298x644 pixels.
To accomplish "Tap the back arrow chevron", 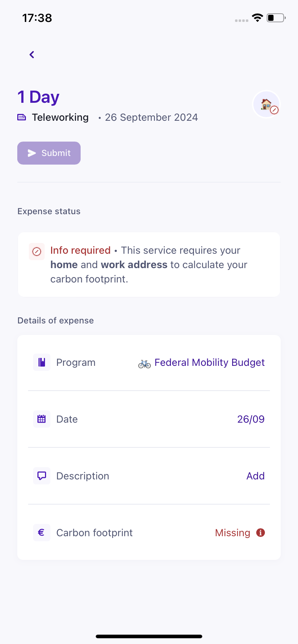I will pyautogui.click(x=32, y=55).
